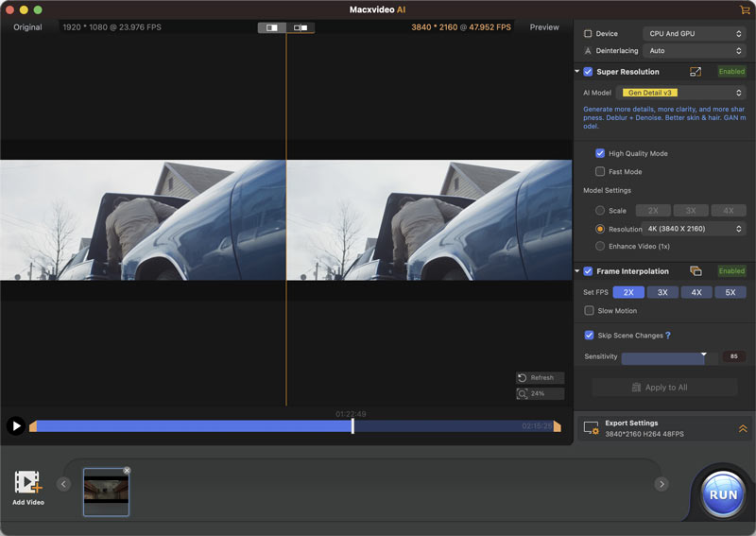Click the Super Resolution crop preview icon
The height and width of the screenshot is (536, 756).
(696, 72)
